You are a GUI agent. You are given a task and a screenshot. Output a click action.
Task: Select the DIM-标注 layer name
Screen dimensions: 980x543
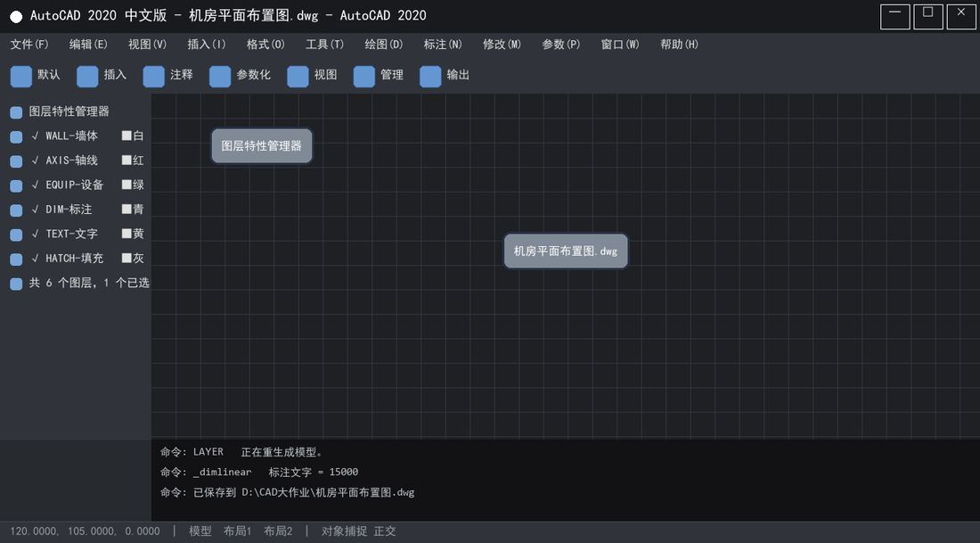click(69, 209)
